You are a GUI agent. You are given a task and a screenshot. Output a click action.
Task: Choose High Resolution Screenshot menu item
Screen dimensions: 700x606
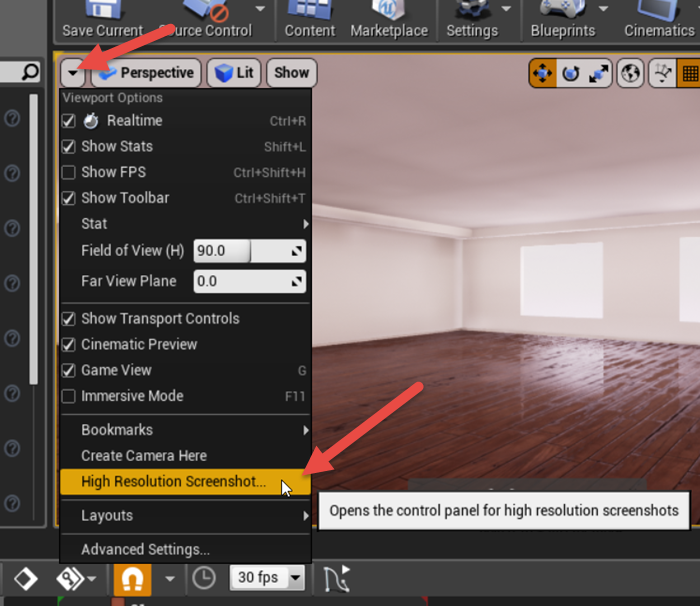[185, 482]
